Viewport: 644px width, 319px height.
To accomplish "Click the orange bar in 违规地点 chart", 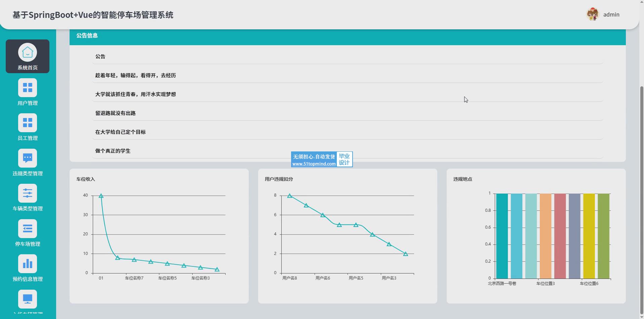I will pos(546,236).
